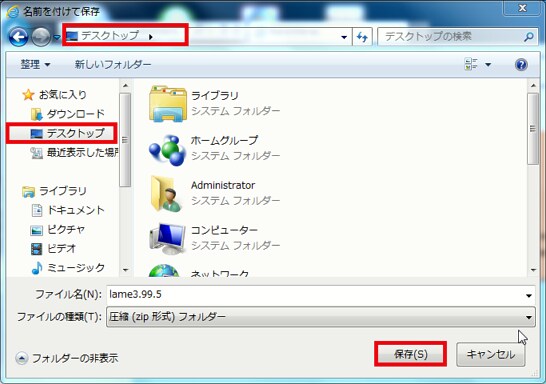The image size is (546, 384).
Task: Close the 名前を付けて保存 dialog
Action: tap(522, 8)
